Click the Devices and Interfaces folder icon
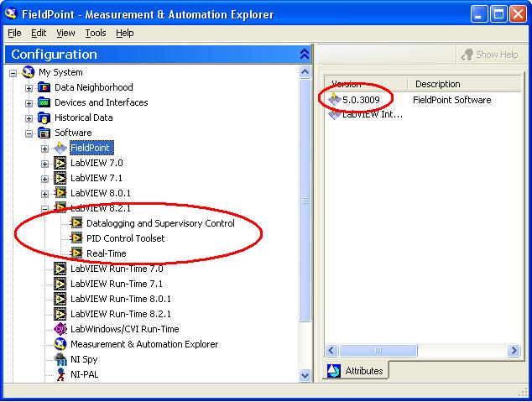 pos(44,102)
